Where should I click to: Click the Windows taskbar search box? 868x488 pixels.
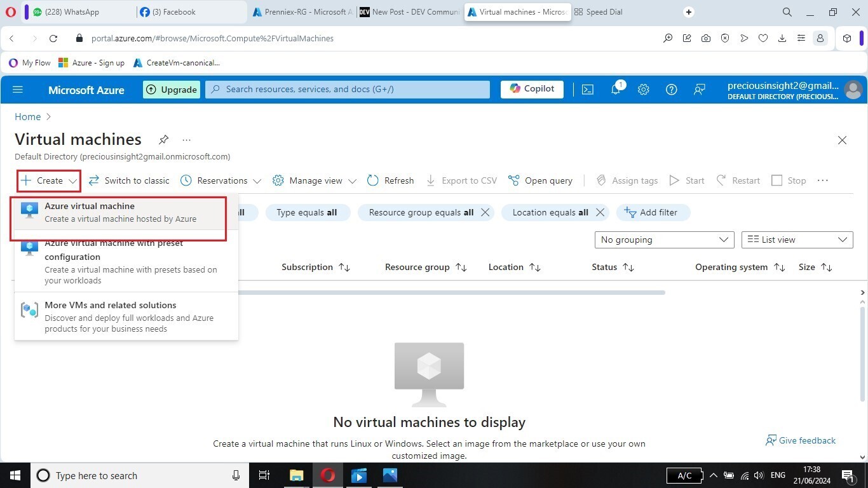139,475
